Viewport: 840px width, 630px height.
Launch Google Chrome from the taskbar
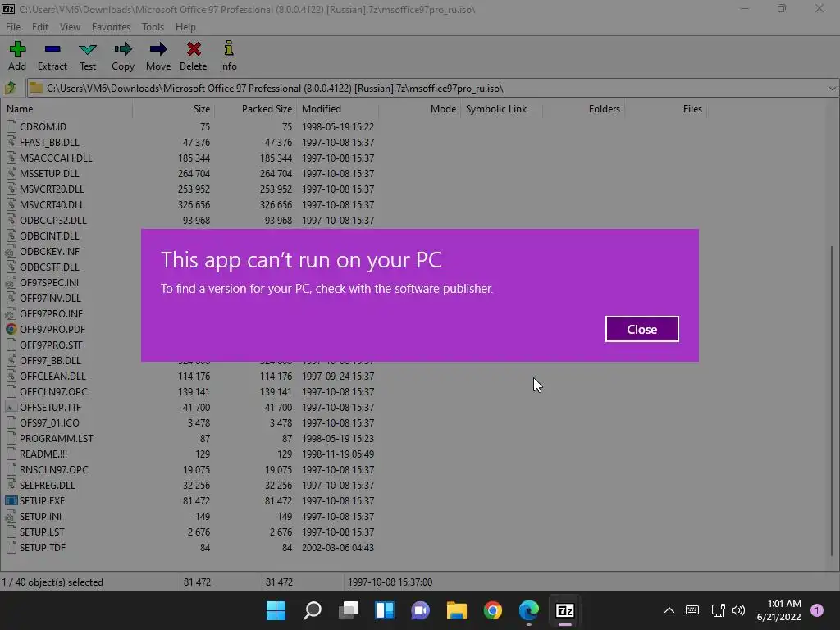(493, 610)
